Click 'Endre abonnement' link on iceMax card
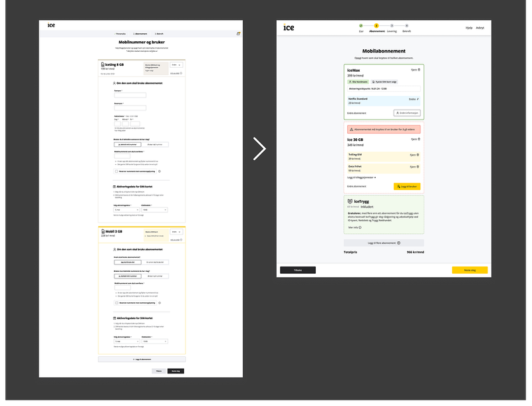 [x=356, y=113]
